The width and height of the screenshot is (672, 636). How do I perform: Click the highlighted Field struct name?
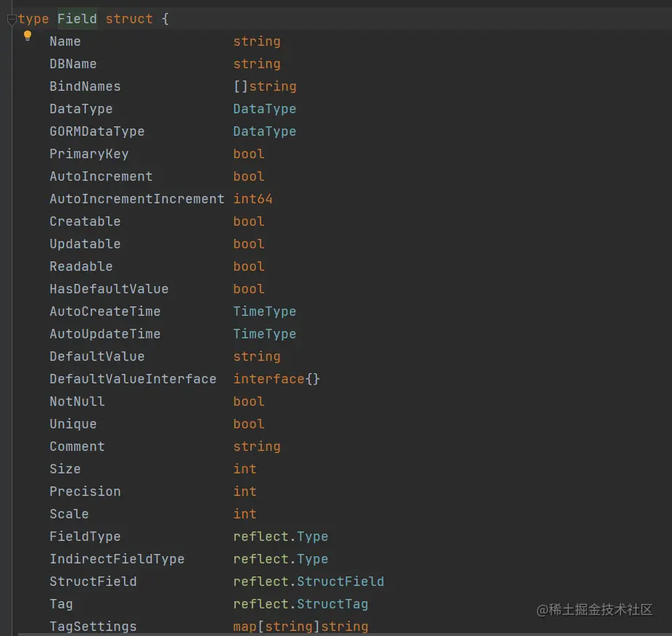pyautogui.click(x=77, y=19)
